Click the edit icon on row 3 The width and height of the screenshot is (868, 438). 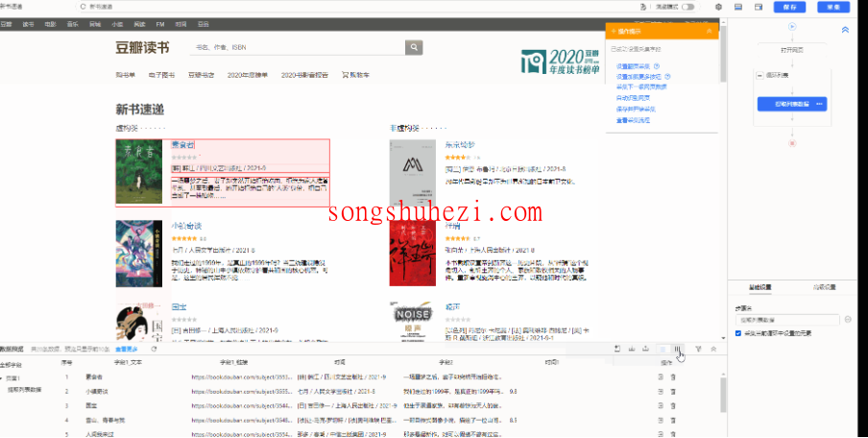(661, 406)
